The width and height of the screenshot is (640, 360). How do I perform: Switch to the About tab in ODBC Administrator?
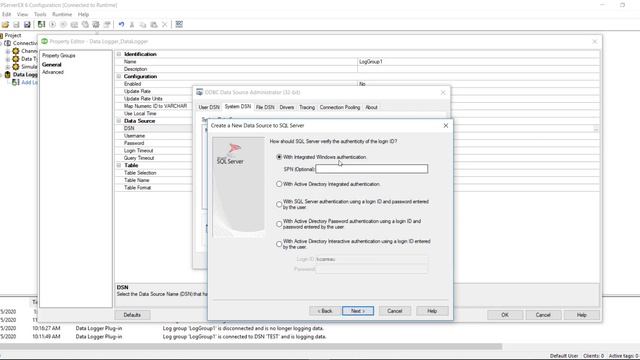371,107
